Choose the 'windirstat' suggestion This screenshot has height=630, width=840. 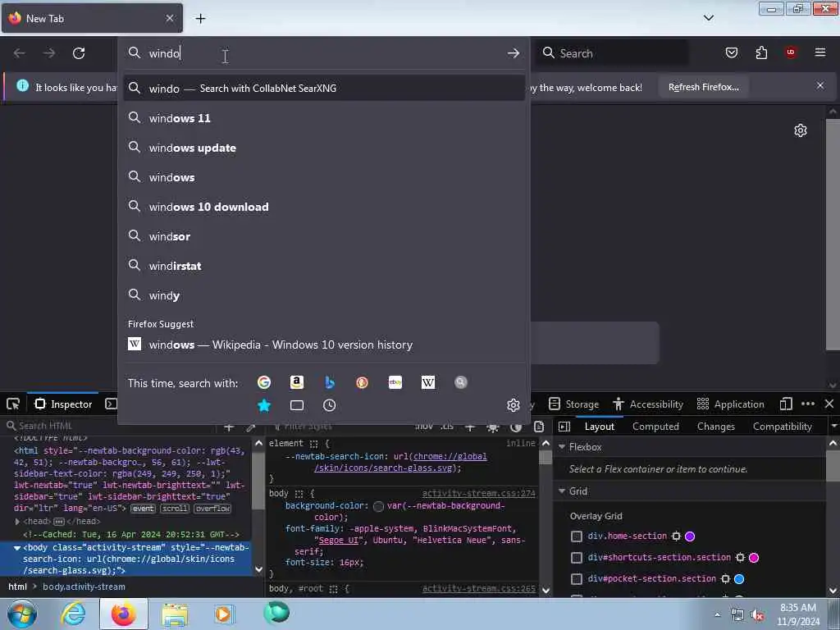pyautogui.click(x=323, y=266)
